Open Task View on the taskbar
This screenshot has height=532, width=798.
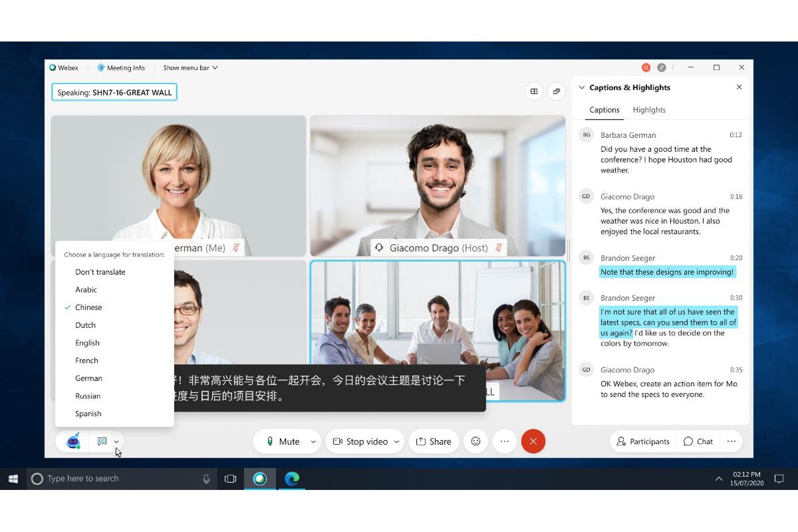click(230, 479)
